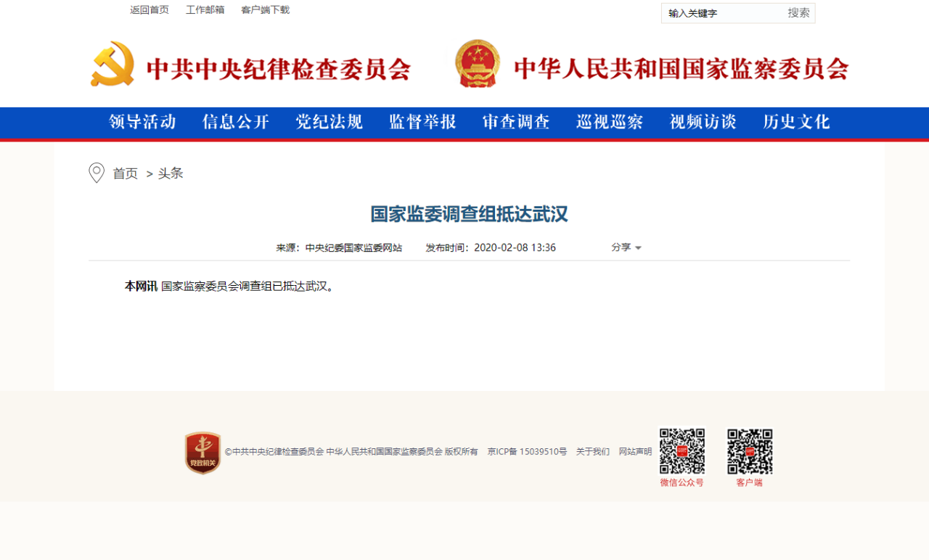
Task: Open the 工作邮箱 link
Action: coord(205,10)
